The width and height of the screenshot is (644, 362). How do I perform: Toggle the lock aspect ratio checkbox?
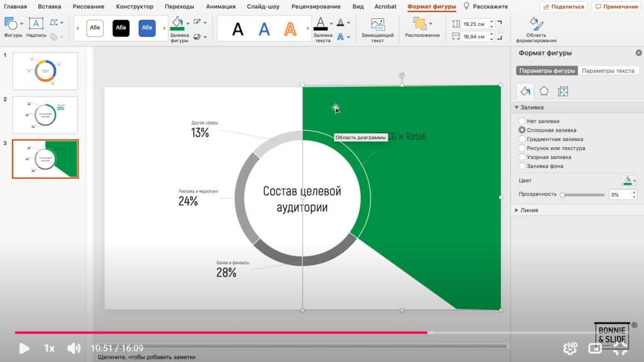coord(501,30)
